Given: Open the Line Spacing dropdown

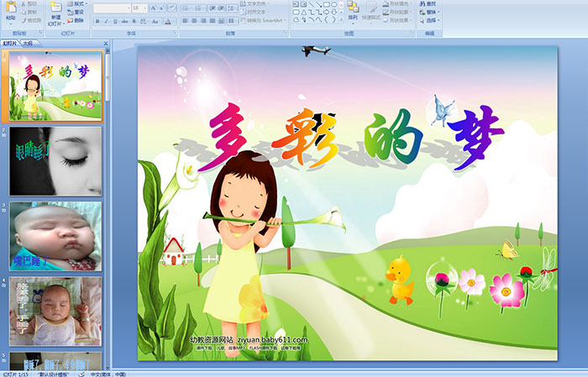Looking at the screenshot, I should click(x=232, y=8).
